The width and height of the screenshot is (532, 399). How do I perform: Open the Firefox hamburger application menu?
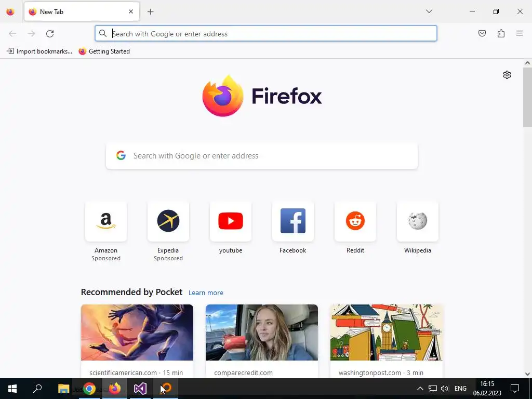(x=520, y=33)
